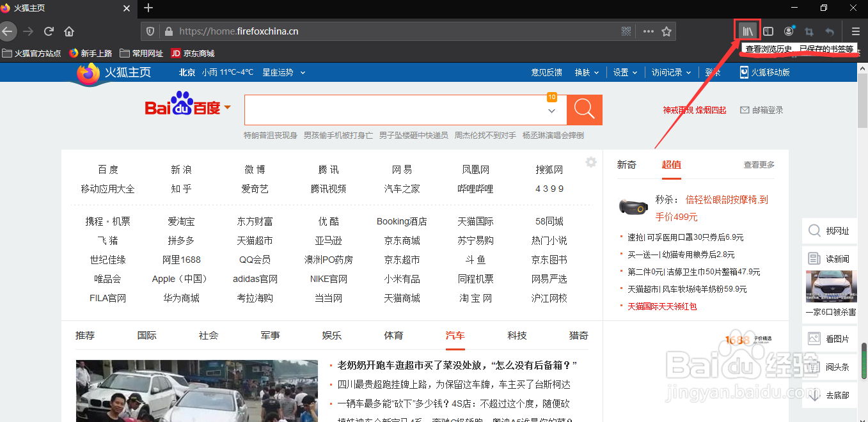The height and width of the screenshot is (422, 868).
Task: Open 看图片 sidebar button
Action: (x=830, y=339)
